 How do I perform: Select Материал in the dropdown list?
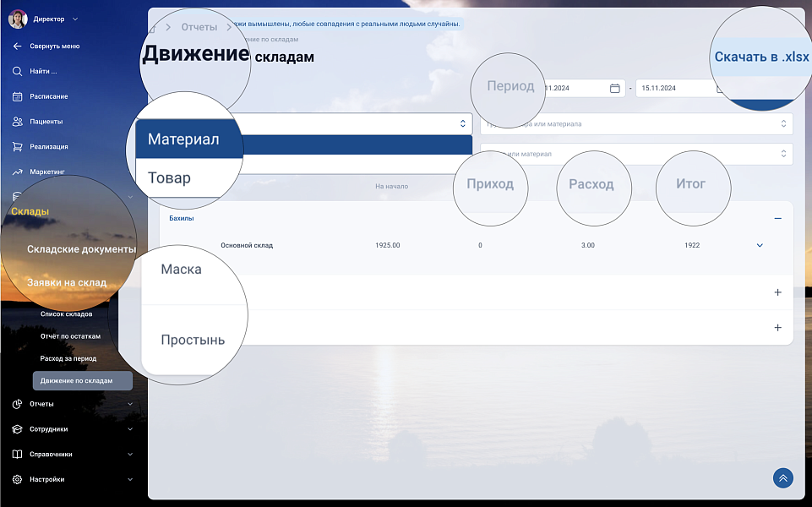[x=183, y=139]
